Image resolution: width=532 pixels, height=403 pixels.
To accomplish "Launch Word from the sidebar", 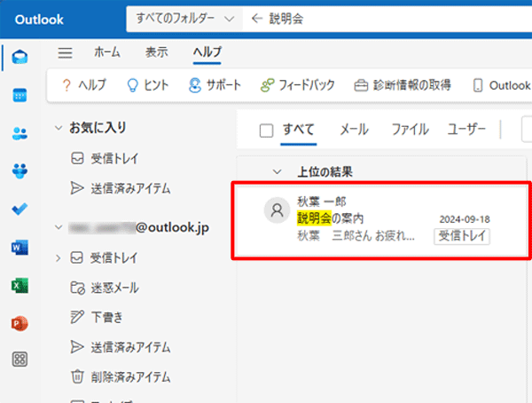I will [x=20, y=248].
